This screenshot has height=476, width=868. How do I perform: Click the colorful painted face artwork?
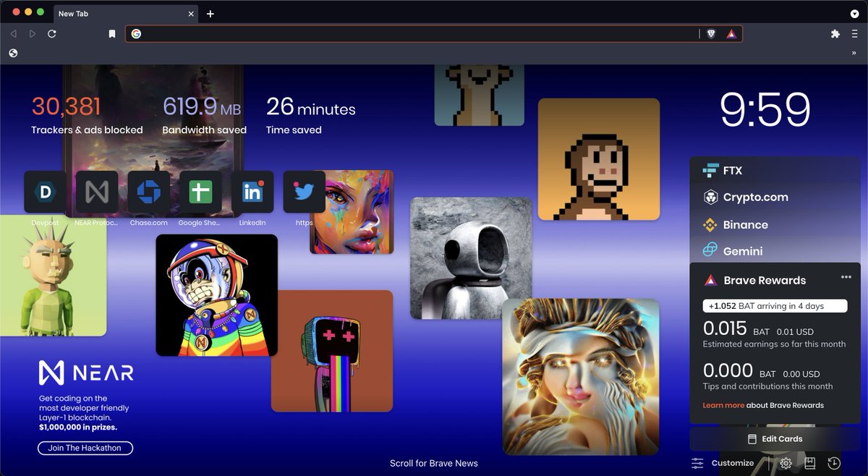(x=352, y=212)
